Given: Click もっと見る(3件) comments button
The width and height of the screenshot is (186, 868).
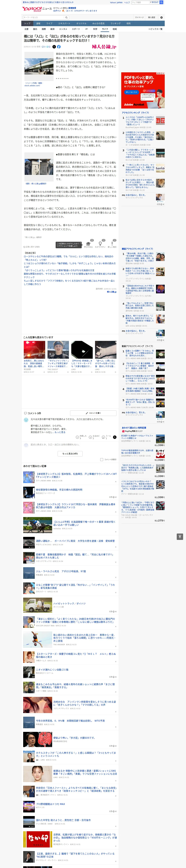Looking at the screenshot, I should click(70, 454).
